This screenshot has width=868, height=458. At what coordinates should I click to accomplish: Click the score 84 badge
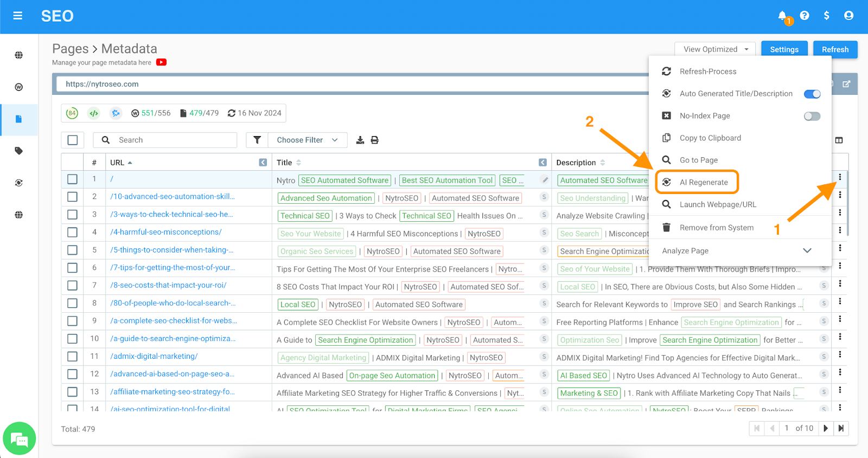tap(72, 113)
